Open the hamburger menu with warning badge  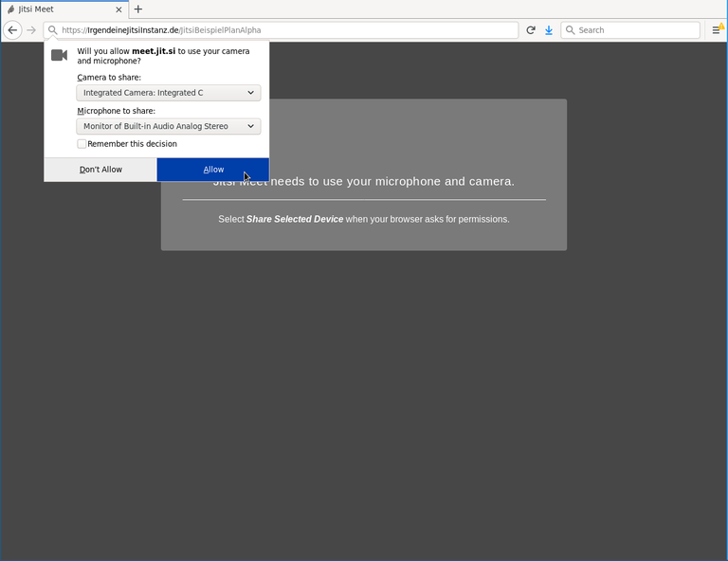pyautogui.click(x=718, y=29)
